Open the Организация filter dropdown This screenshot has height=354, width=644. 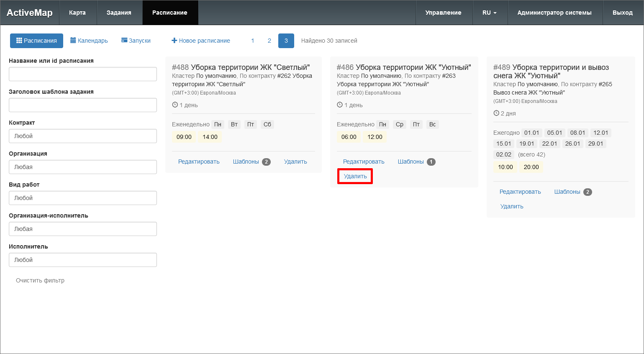83,167
